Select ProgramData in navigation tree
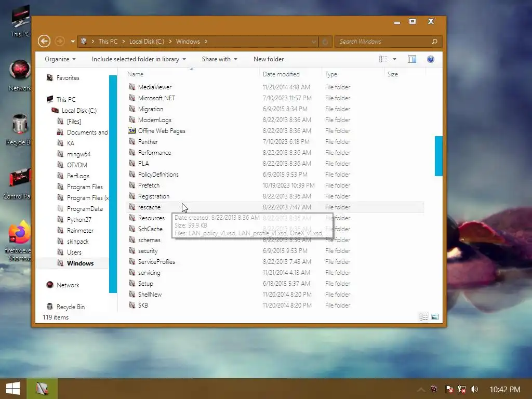The height and width of the screenshot is (399, 532). coord(85,209)
